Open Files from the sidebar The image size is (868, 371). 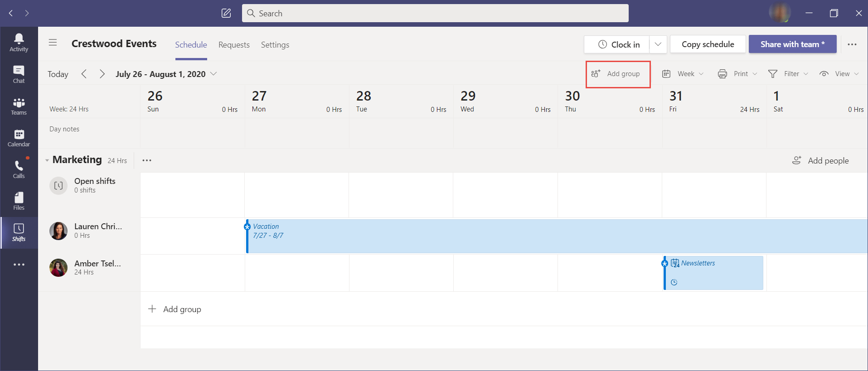coord(19,201)
